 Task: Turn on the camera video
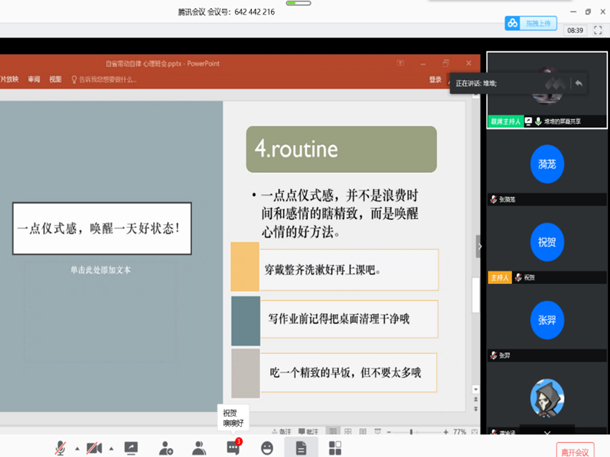tap(94, 448)
